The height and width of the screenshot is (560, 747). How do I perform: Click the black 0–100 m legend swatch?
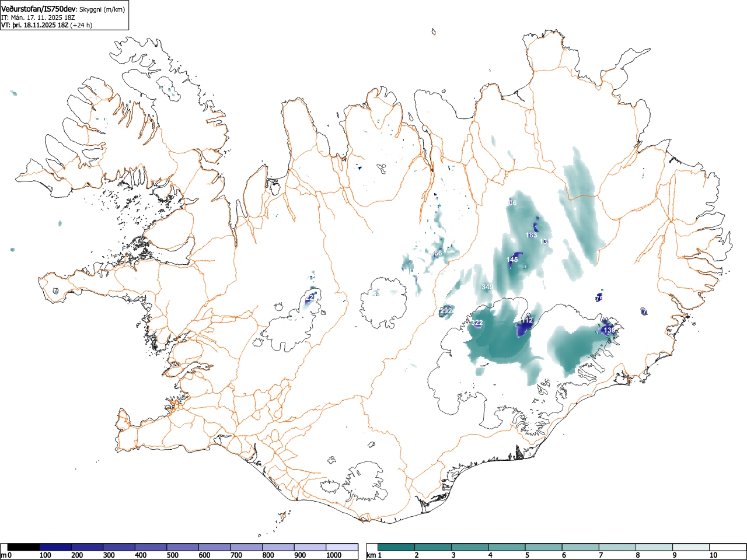coord(24,547)
